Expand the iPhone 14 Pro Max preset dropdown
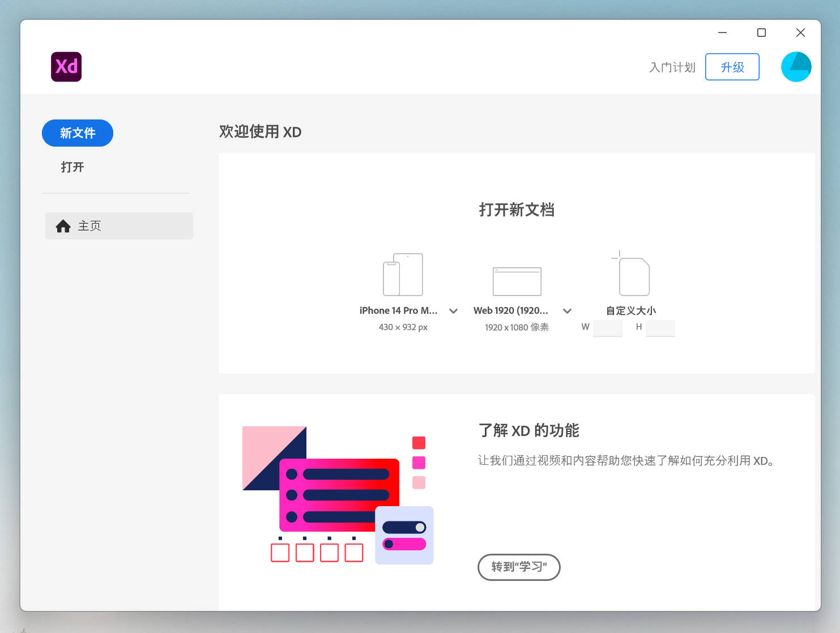The height and width of the screenshot is (633, 840). [453, 311]
